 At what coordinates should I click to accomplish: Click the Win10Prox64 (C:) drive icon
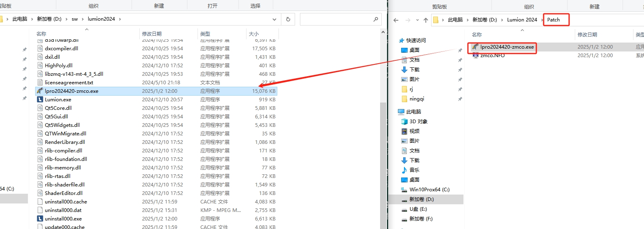(404, 189)
